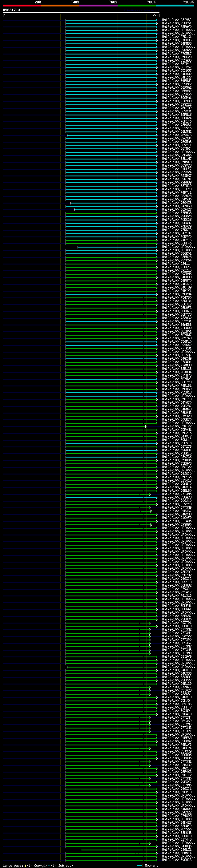Open hit UniRef100_A7PKH6
Screen dimensions: 197x868
click(x=177, y=40)
